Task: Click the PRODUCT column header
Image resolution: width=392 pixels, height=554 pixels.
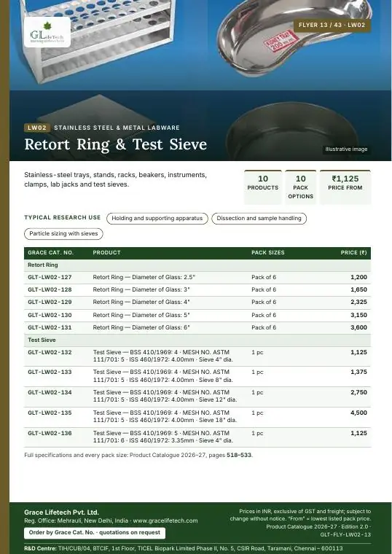Action: pos(106,253)
